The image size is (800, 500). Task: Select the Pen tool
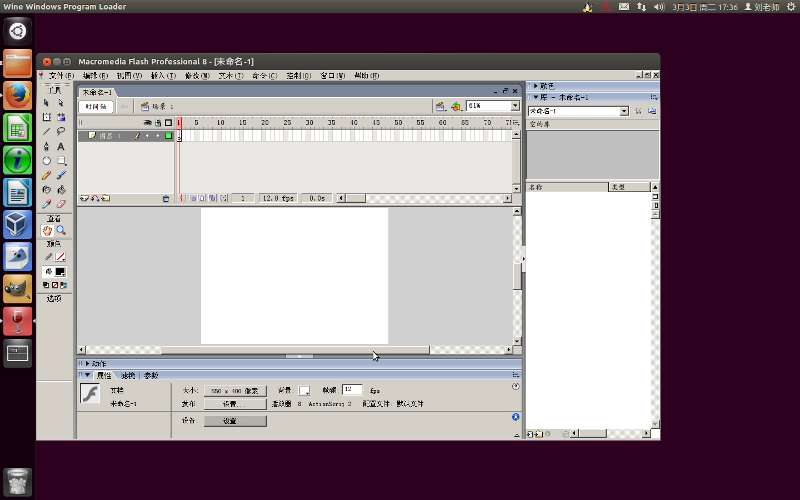pyautogui.click(x=46, y=146)
